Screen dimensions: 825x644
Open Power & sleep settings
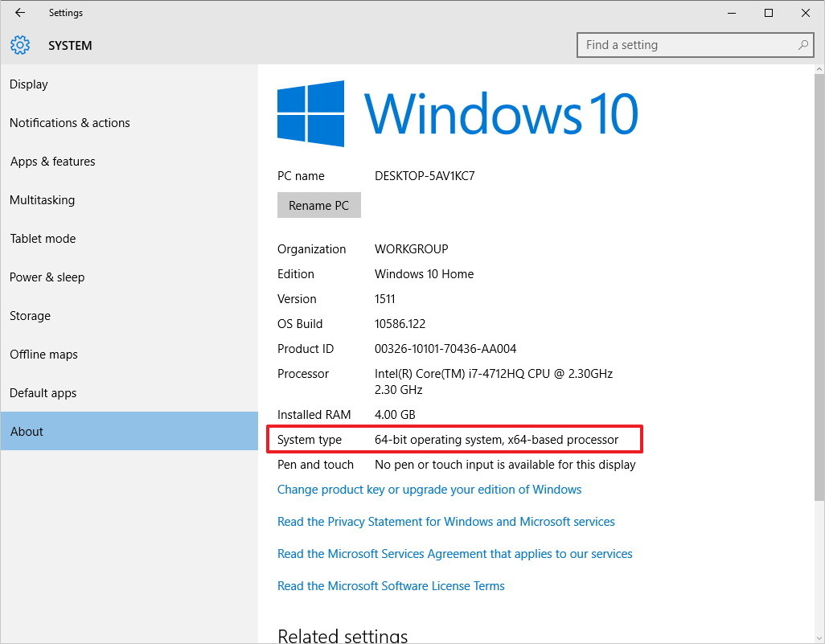(47, 277)
